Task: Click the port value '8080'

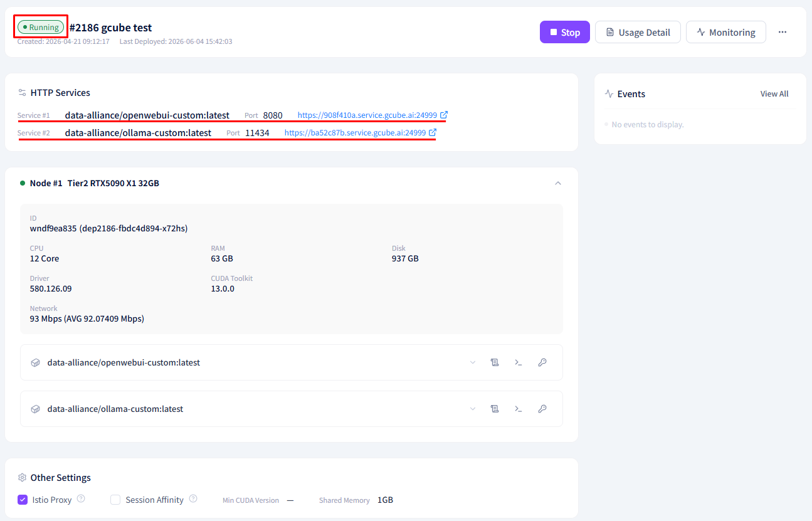Action: [x=273, y=115]
